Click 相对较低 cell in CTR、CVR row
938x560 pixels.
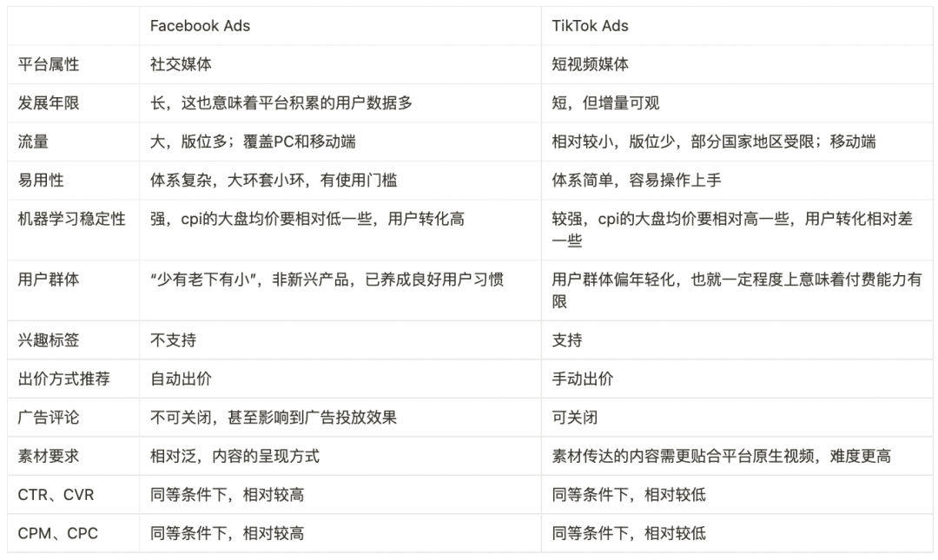click(x=629, y=495)
